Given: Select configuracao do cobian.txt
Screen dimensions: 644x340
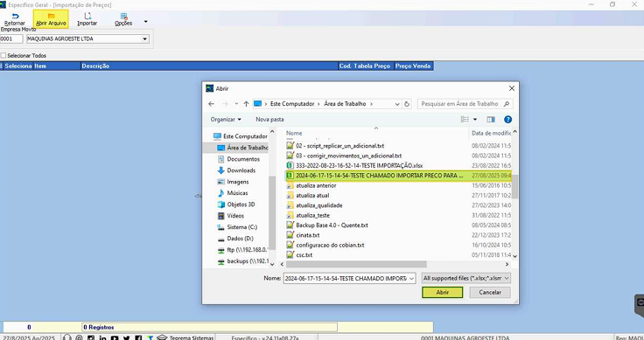Looking at the screenshot, I should (325, 245).
